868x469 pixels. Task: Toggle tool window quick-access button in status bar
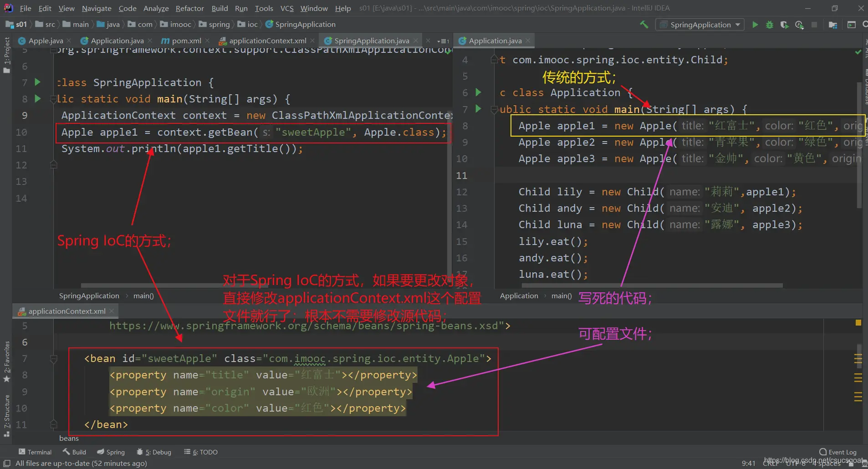7,464
